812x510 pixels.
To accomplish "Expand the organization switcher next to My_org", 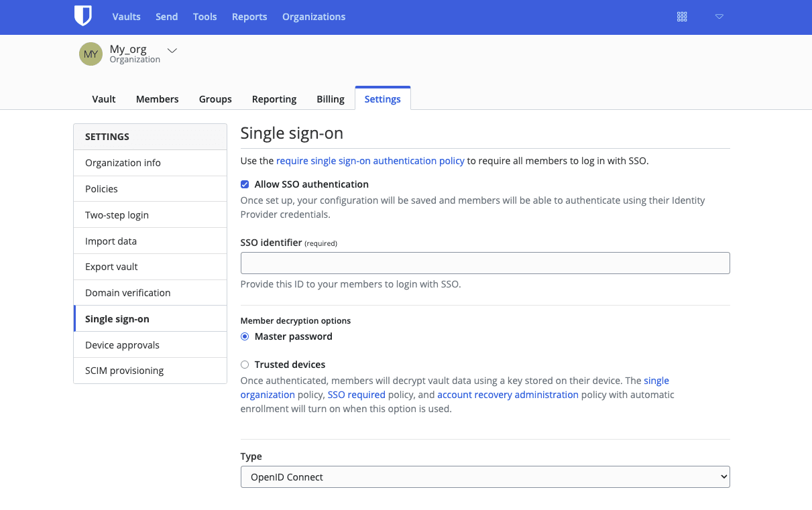I will (x=172, y=50).
